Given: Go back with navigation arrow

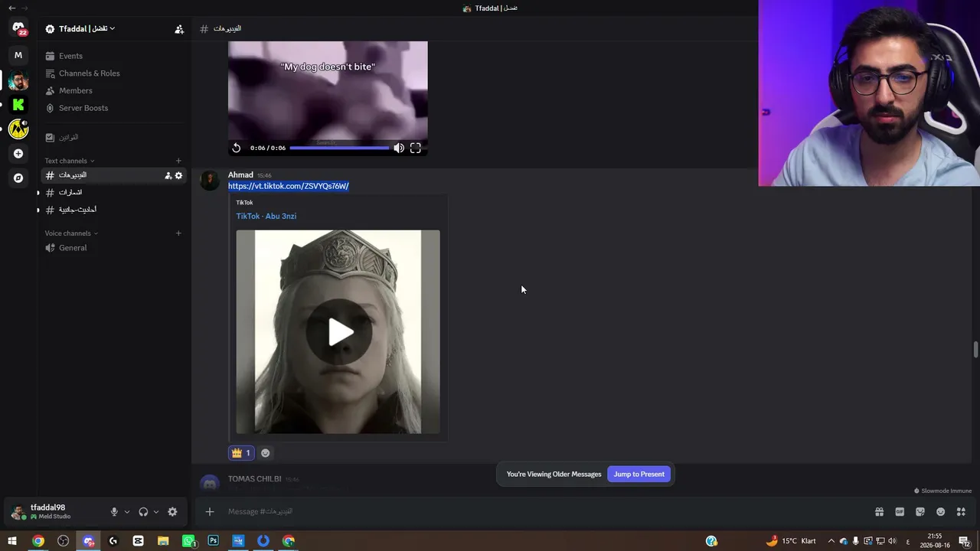Looking at the screenshot, I should click(x=11, y=8).
